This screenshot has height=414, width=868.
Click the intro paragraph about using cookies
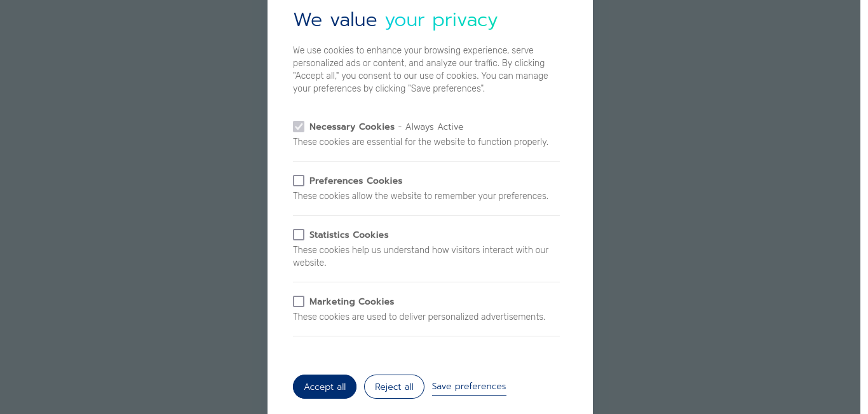[x=421, y=69]
